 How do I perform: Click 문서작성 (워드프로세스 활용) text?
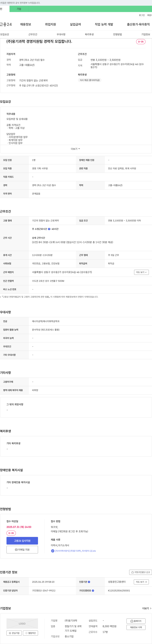point(46,329)
